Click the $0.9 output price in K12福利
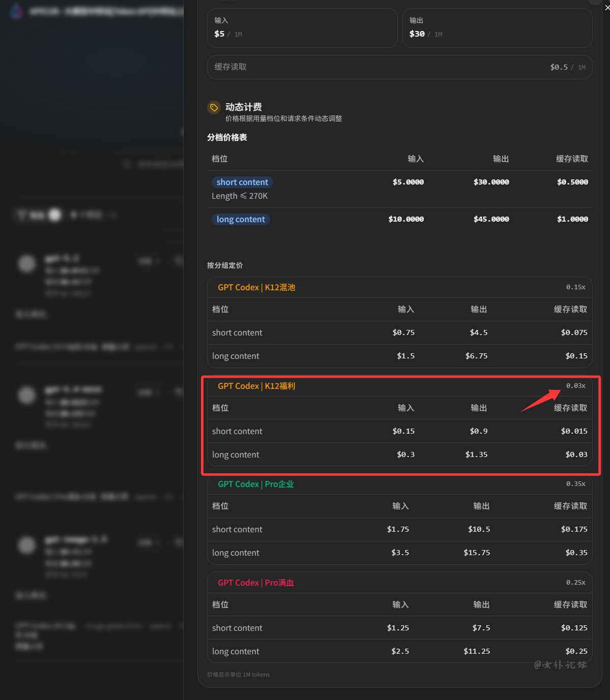Viewport: 610px width, 700px height. click(479, 431)
